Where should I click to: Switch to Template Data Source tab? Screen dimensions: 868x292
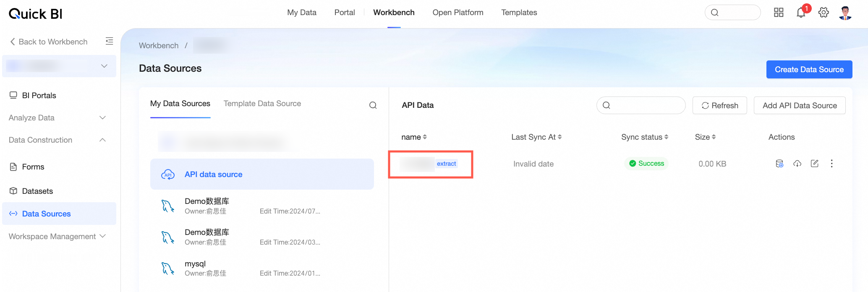tap(262, 104)
